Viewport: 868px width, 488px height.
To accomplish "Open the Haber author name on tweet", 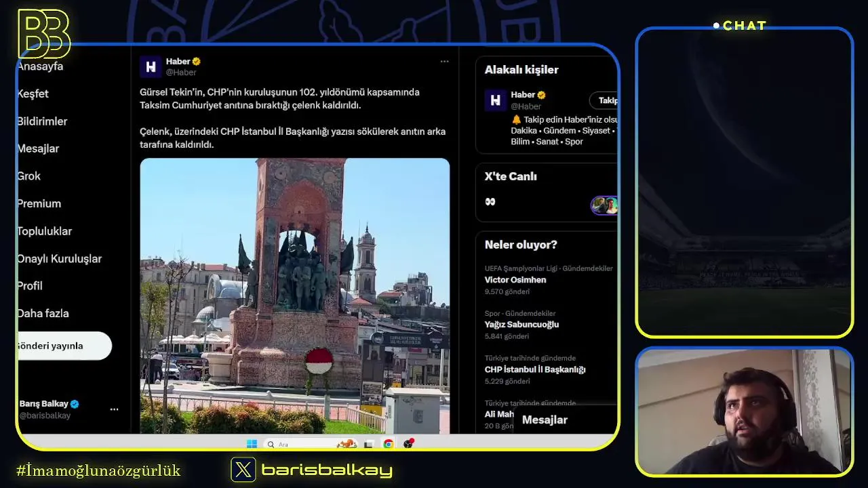I will tap(178, 61).
